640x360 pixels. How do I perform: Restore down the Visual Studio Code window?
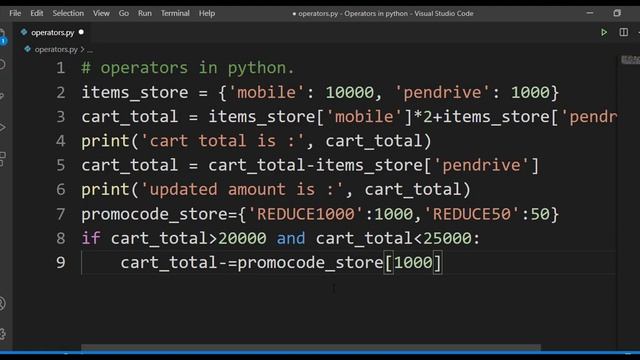click(617, 13)
